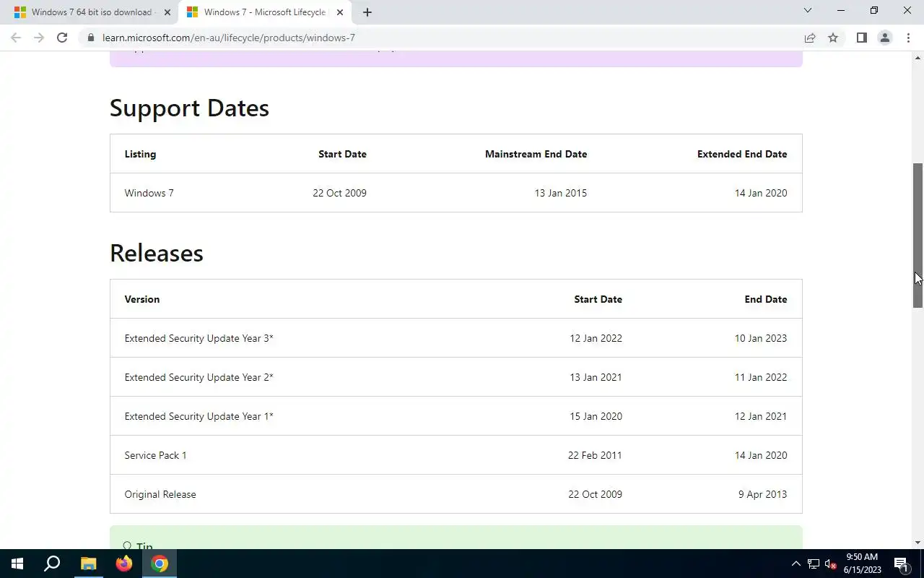Click the Listing column header
The width and height of the screenshot is (924, 578).
pyautogui.click(x=140, y=154)
